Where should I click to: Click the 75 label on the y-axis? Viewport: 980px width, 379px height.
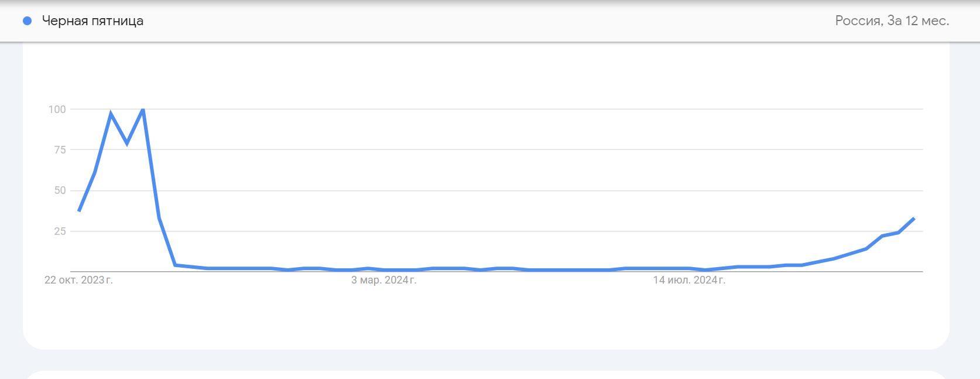(60, 150)
